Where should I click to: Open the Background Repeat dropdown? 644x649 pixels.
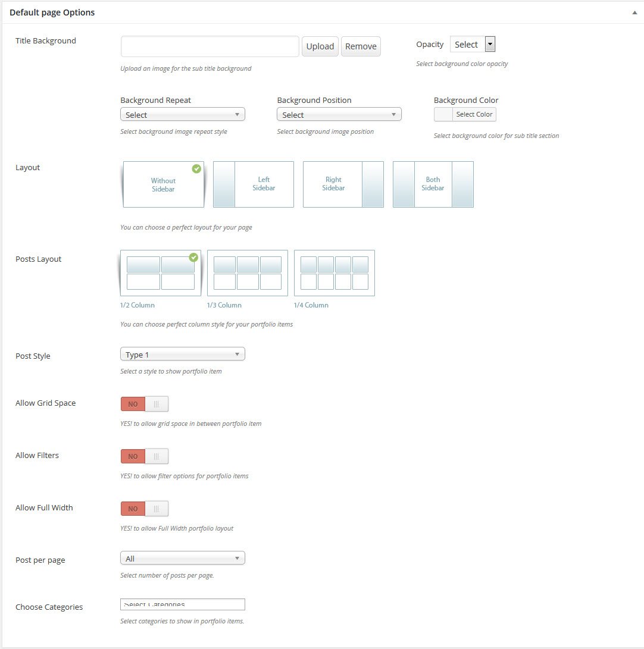point(182,114)
